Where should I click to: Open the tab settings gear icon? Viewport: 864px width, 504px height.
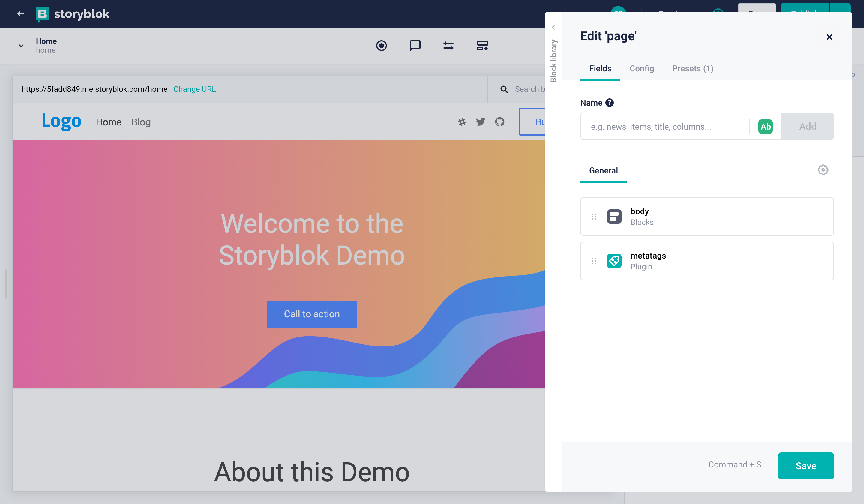[823, 170]
